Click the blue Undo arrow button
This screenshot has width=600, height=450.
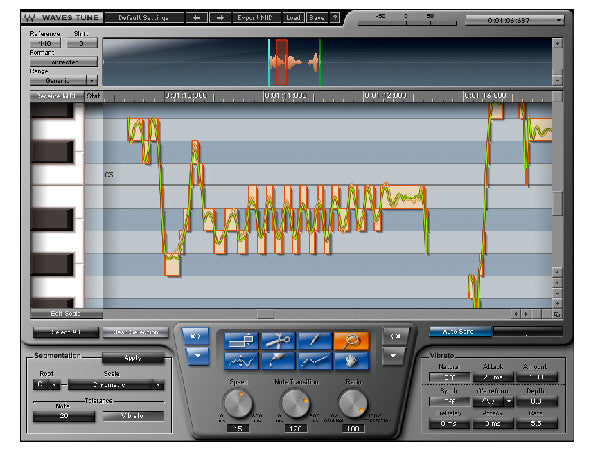196,336
